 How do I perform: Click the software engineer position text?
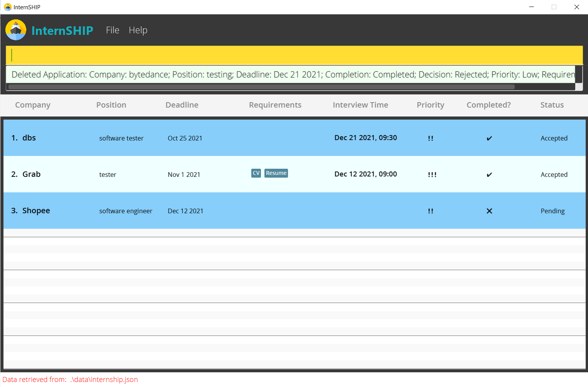pos(126,211)
